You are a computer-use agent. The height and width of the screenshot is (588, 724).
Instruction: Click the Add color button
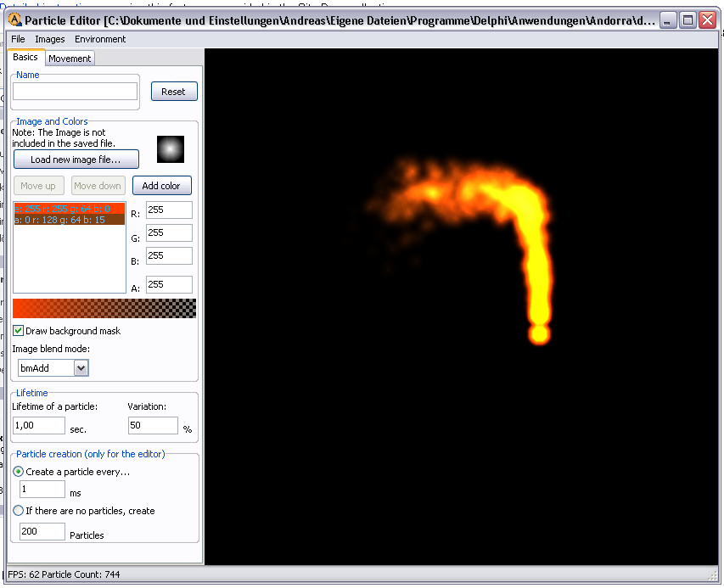point(161,186)
